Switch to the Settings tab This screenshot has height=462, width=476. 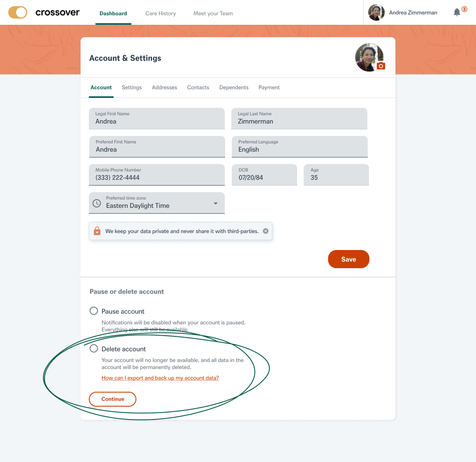[132, 88]
